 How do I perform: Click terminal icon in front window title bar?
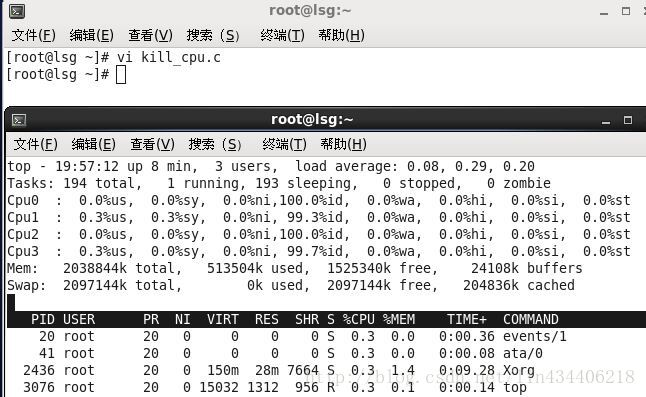[x=19, y=120]
